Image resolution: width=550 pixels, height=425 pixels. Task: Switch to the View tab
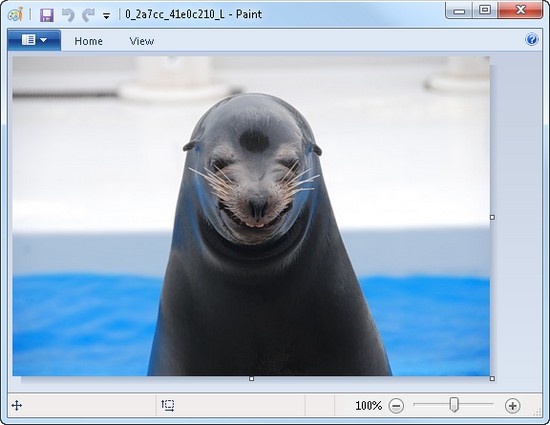pyautogui.click(x=142, y=41)
